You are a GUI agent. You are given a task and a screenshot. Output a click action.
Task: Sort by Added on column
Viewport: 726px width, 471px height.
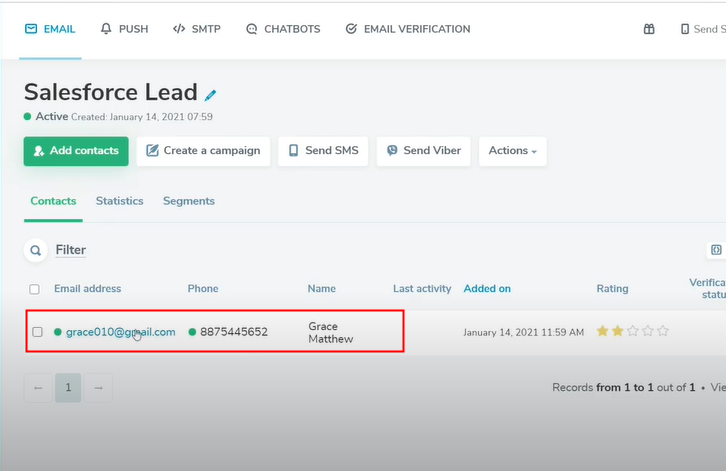(487, 289)
